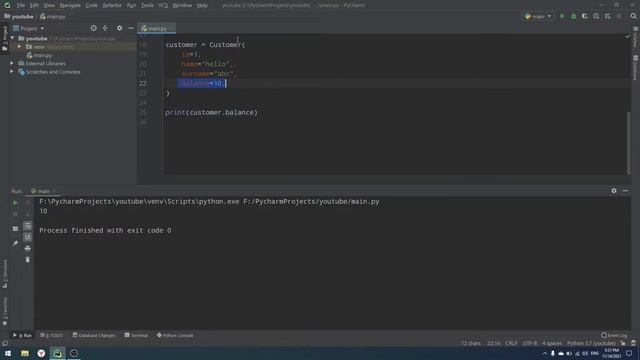This screenshot has height=360, width=640.
Task: Click the main.py breadcrumb in navigation bar
Action: tap(53, 17)
